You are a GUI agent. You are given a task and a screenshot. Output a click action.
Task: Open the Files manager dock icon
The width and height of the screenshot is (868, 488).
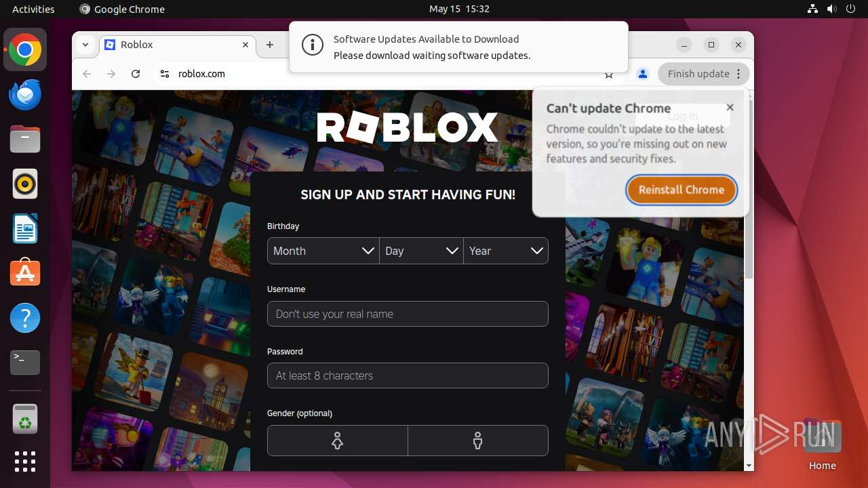(25, 140)
